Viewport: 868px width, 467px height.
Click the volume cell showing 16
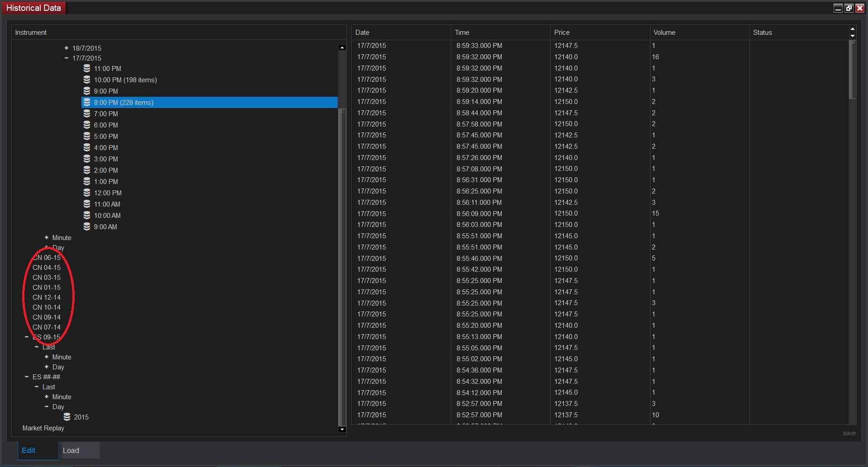(x=656, y=57)
